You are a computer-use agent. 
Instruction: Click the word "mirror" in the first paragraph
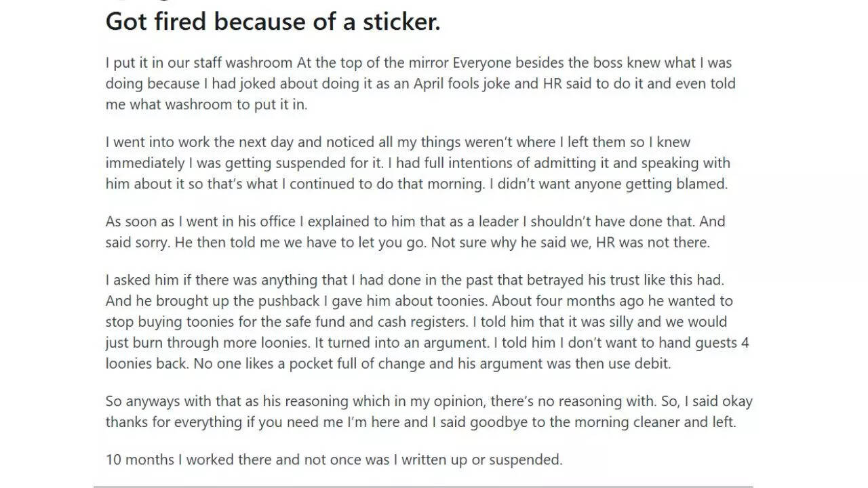point(427,63)
